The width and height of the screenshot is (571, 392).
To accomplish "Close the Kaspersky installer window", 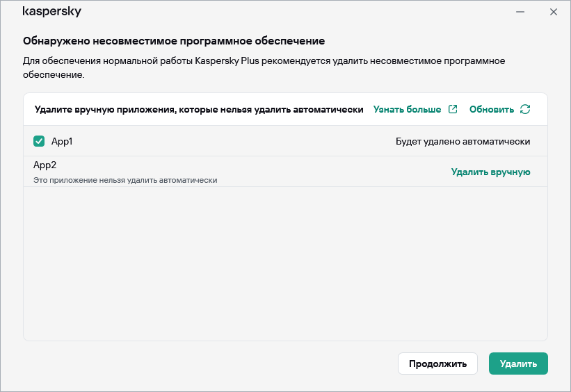I will (554, 12).
